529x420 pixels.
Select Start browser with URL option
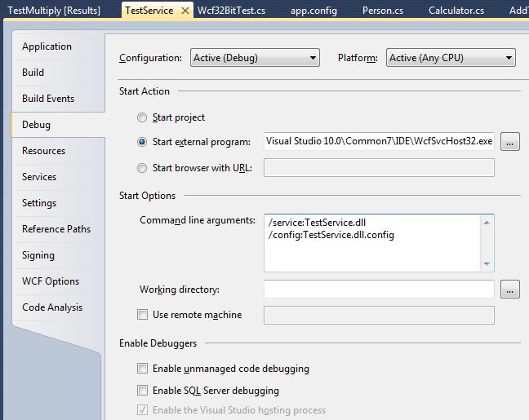[142, 168]
